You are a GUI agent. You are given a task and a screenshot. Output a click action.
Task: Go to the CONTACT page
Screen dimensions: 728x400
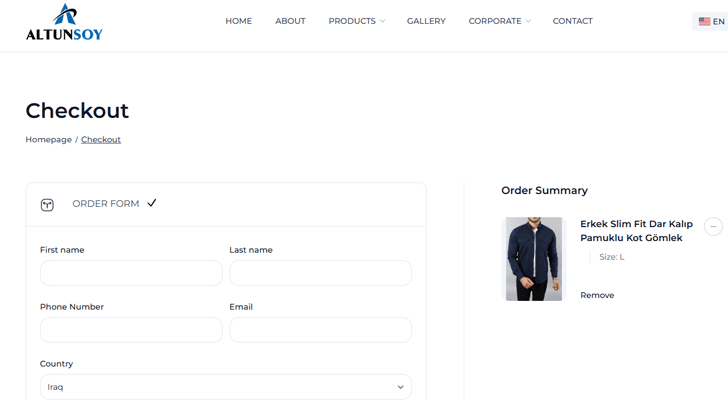click(x=572, y=21)
